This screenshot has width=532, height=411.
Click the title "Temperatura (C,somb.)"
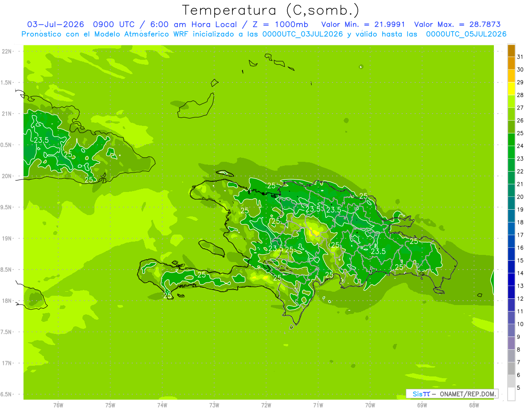pos(271,10)
